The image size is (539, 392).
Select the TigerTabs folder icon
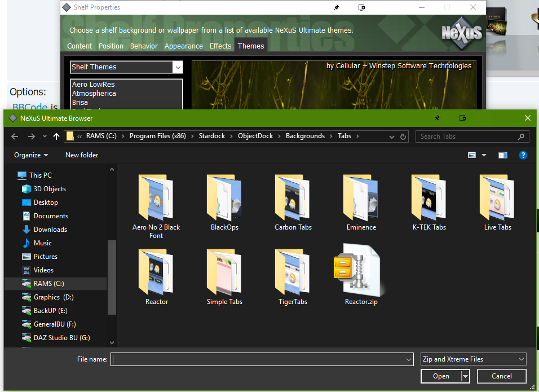click(x=293, y=272)
